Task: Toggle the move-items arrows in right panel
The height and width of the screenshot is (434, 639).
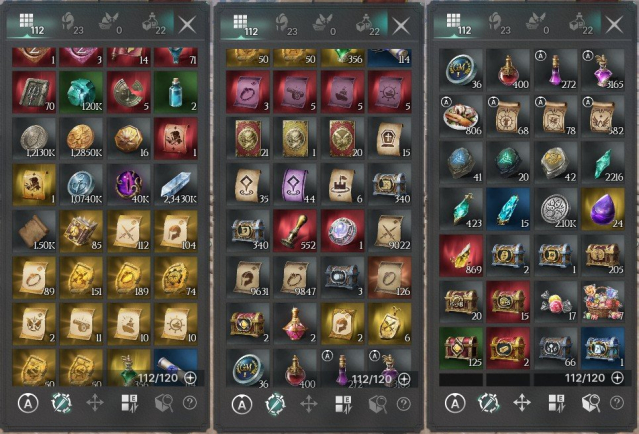Action: click(522, 403)
